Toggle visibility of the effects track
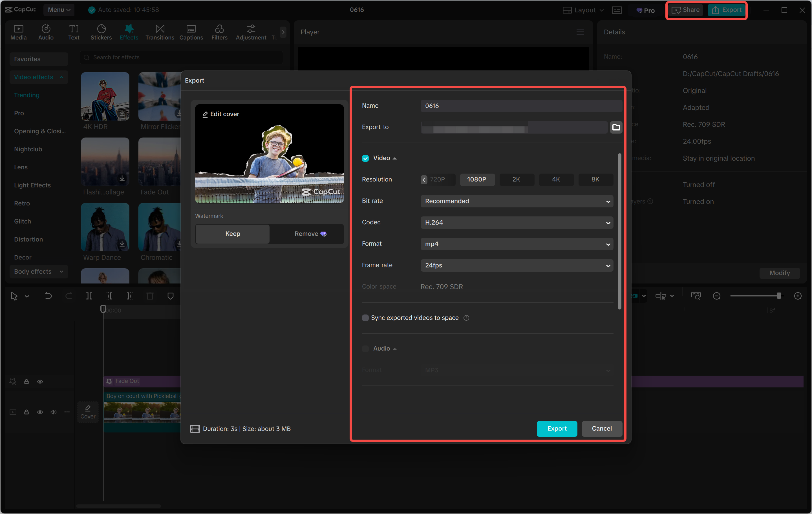812x514 pixels. tap(40, 381)
